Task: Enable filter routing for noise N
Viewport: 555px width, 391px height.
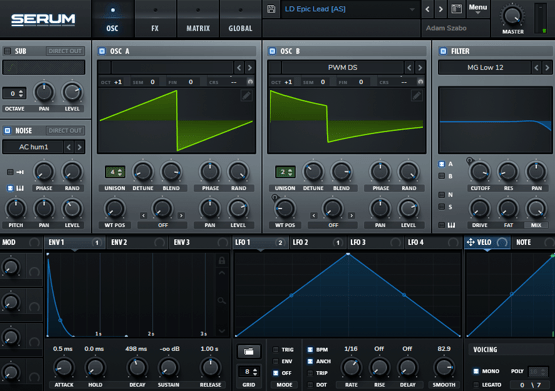Action: [x=441, y=195]
